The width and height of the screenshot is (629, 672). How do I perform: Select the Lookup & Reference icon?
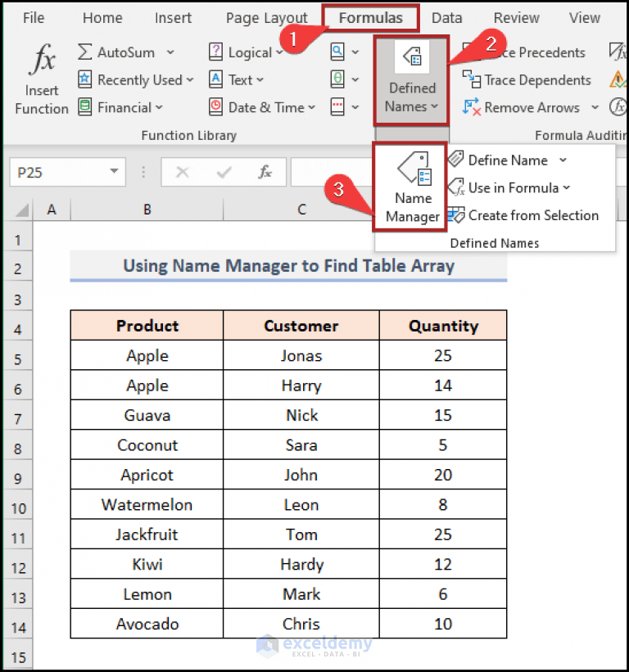coord(337,52)
